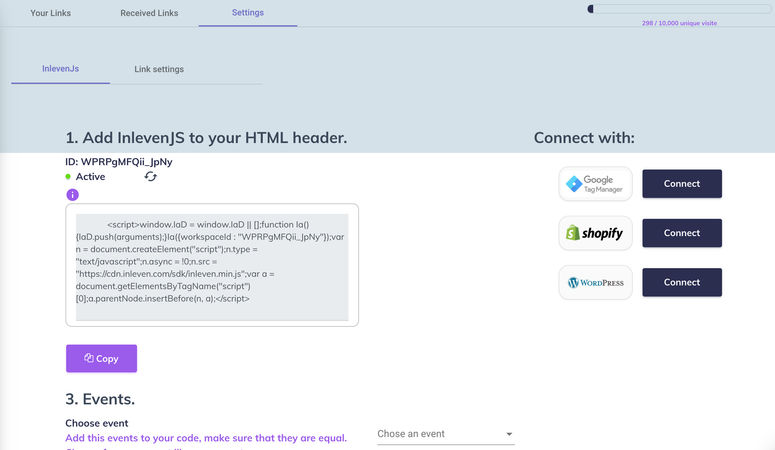Viewport: 775px width, 450px height.
Task: Click the Choose event label
Action: pos(96,423)
